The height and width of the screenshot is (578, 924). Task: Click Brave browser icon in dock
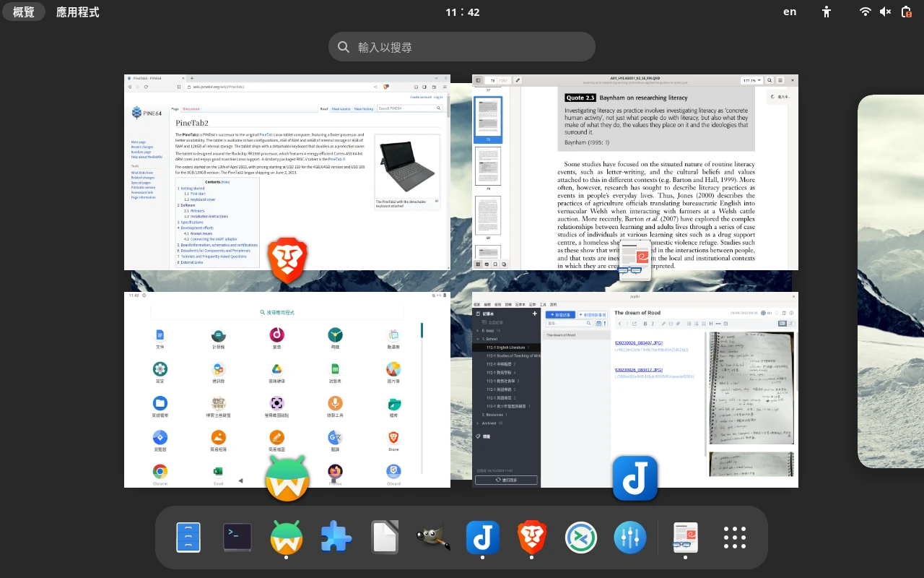click(x=532, y=538)
